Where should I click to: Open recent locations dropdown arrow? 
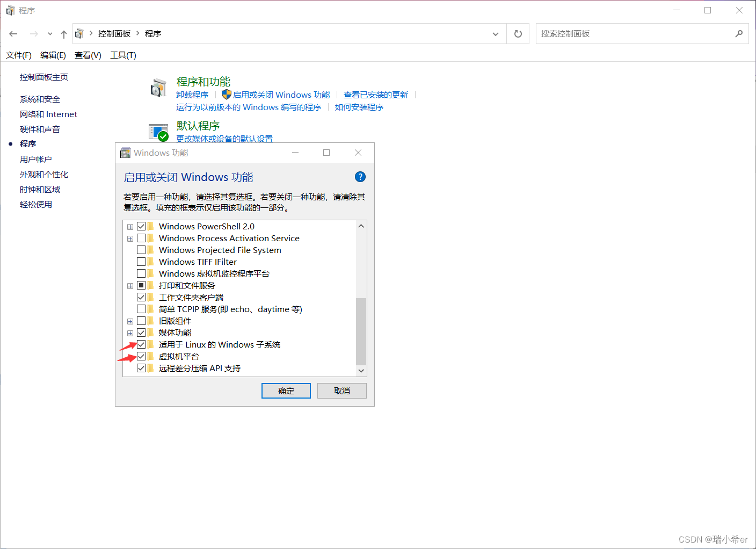(50, 34)
